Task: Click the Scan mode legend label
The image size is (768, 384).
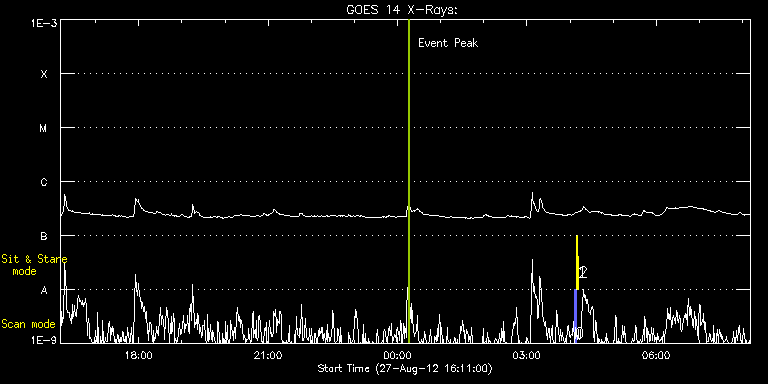Action: coord(28,324)
